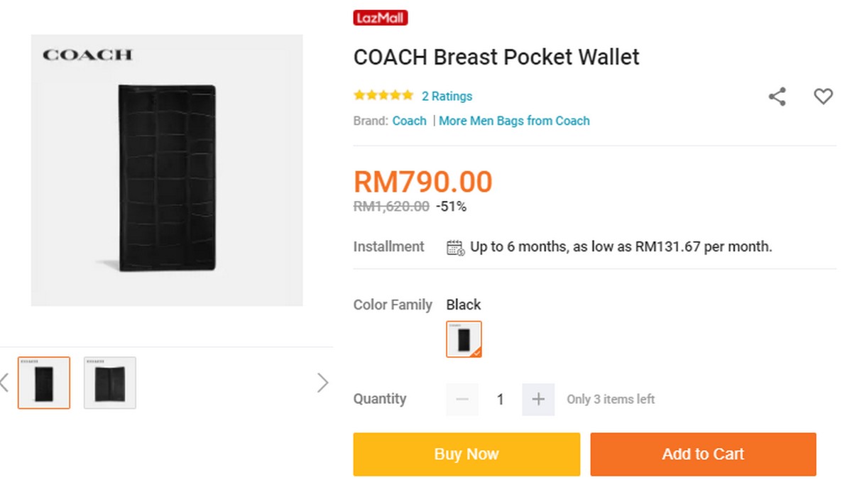852x504 pixels.
Task: Show previous thumbnail with left arrow
Action: 4,383
